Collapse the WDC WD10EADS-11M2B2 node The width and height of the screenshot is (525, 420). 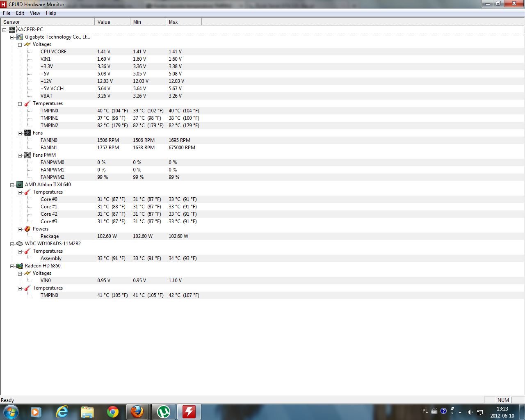pyautogui.click(x=12, y=244)
